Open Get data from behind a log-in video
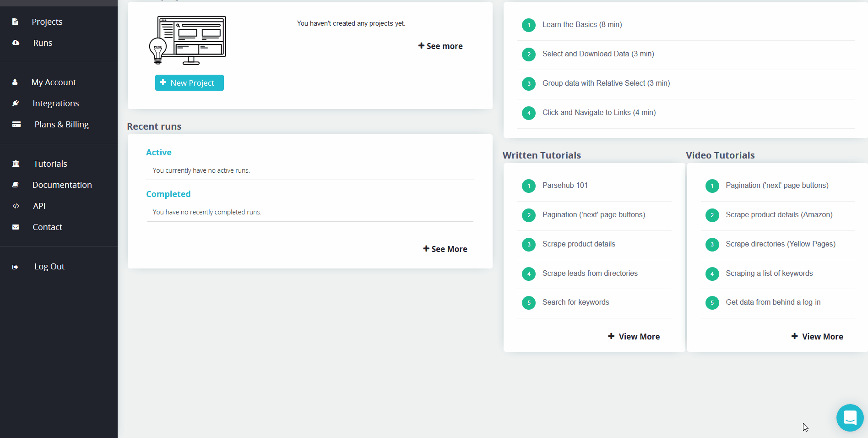This screenshot has width=868, height=438. coord(773,302)
